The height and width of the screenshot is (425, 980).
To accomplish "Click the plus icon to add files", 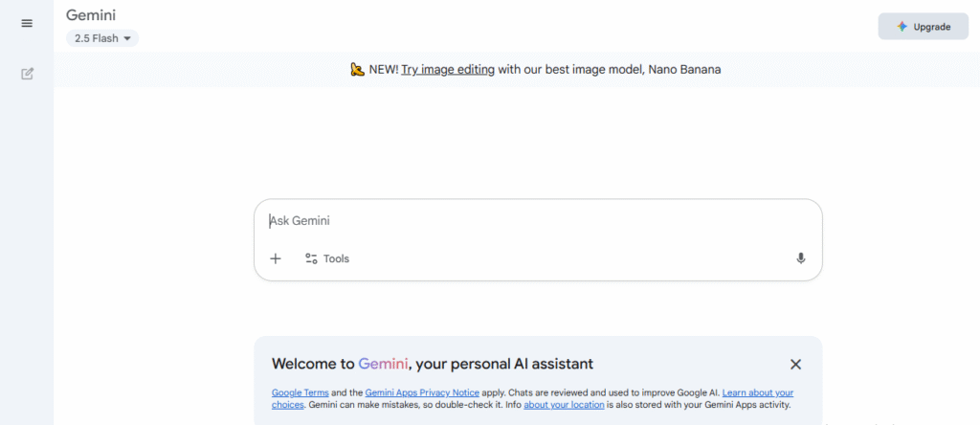I will pos(276,258).
